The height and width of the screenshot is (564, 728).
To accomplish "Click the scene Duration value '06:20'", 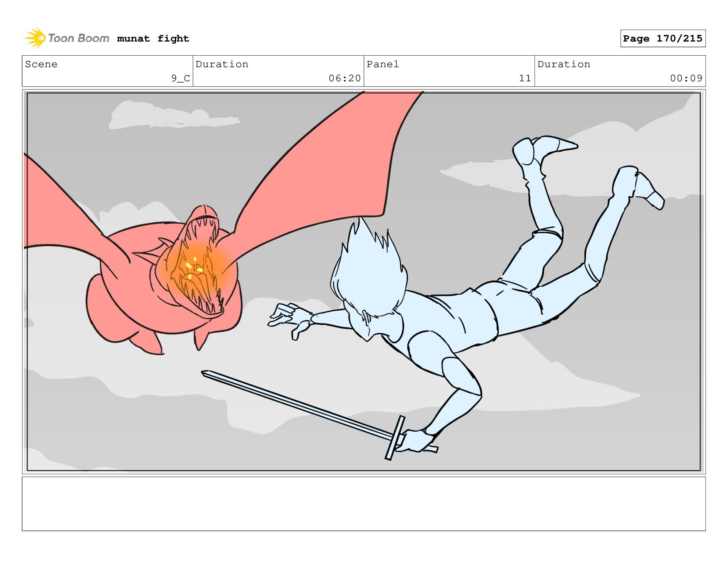I will pyautogui.click(x=345, y=78).
